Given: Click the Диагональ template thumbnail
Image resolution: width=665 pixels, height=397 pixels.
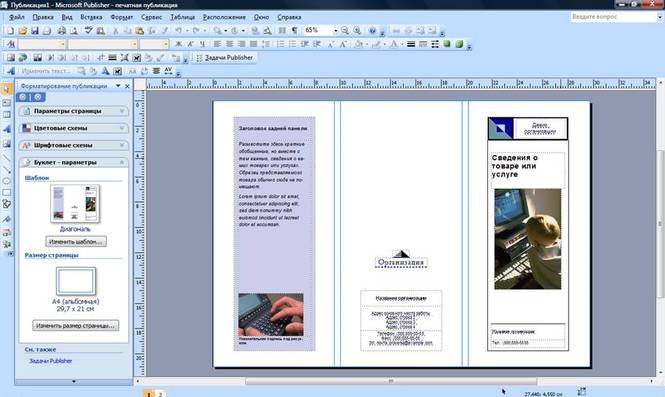Looking at the screenshot, I should [x=75, y=204].
